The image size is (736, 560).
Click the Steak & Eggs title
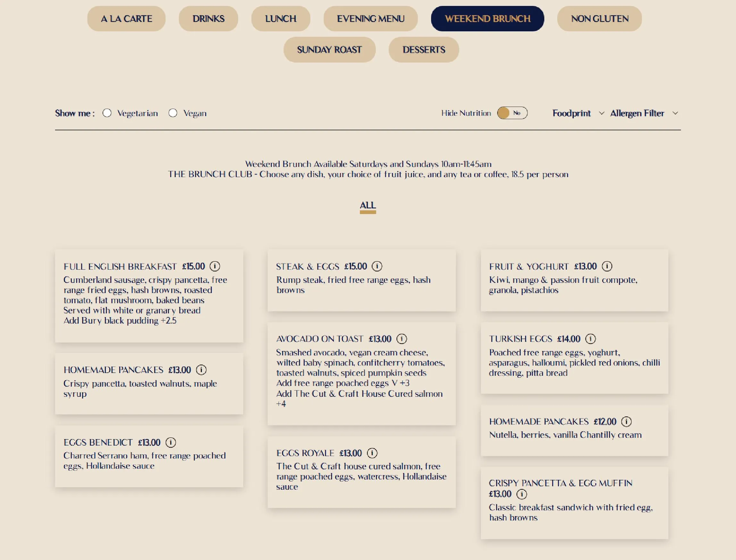(x=307, y=267)
